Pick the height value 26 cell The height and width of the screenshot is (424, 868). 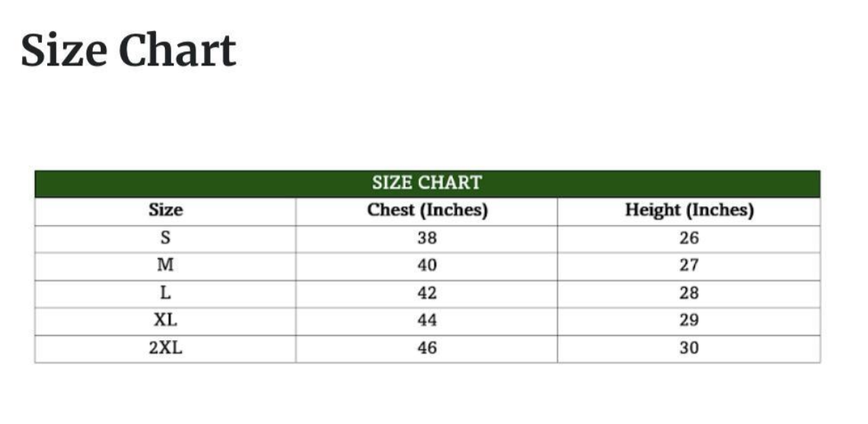(689, 239)
